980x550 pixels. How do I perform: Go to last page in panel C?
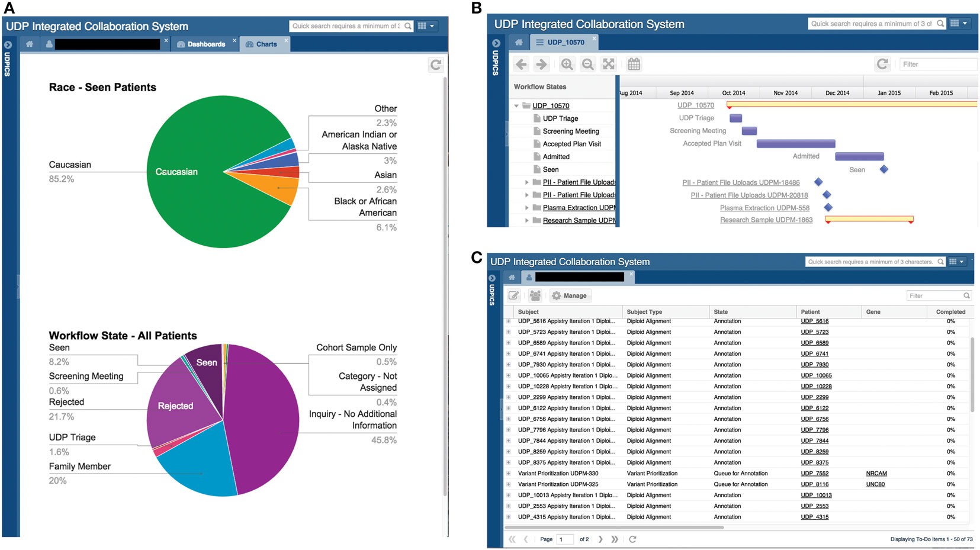[x=615, y=539]
